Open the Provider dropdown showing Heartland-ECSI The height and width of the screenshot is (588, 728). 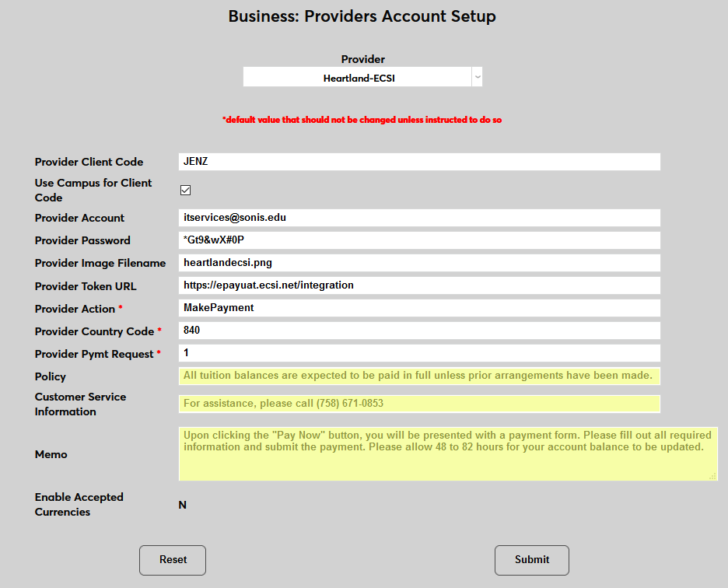(362, 77)
